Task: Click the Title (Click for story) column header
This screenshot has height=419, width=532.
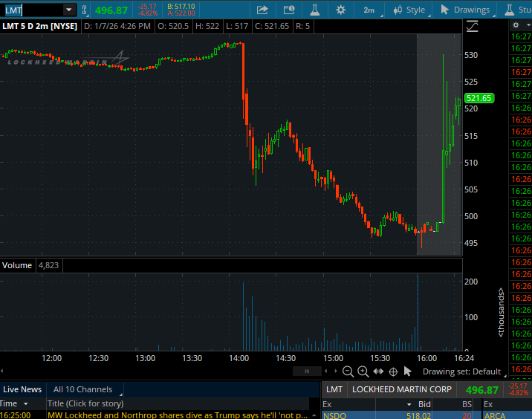Action: point(85,403)
